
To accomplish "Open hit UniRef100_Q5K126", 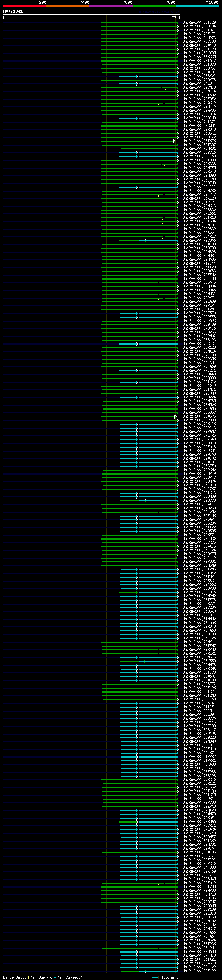I will (199, 424).
